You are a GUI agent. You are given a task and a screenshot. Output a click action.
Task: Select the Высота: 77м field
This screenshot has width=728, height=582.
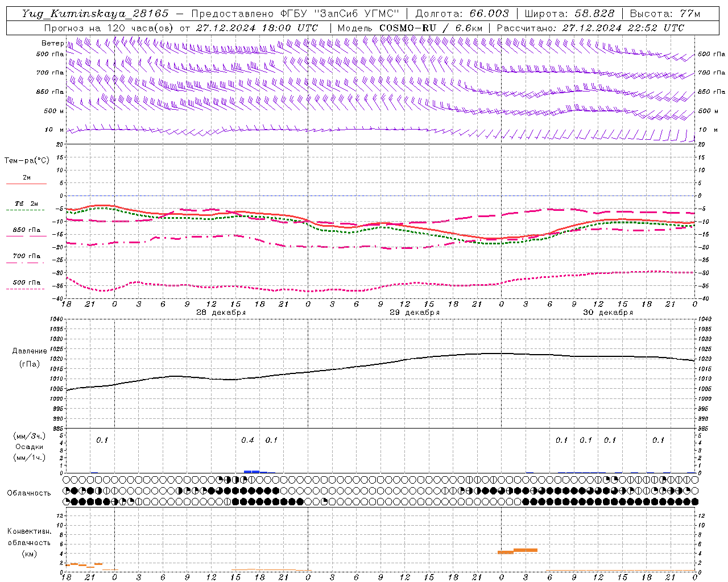coord(665,14)
